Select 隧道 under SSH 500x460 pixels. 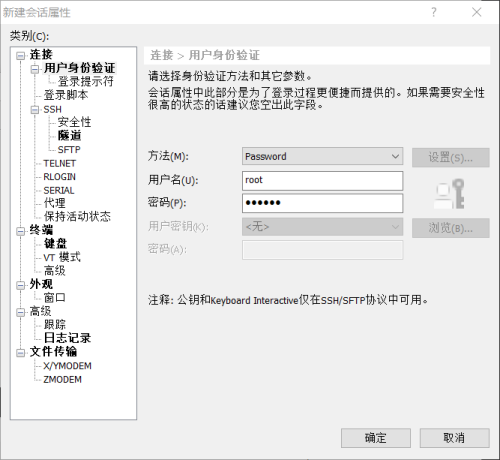click(x=69, y=136)
